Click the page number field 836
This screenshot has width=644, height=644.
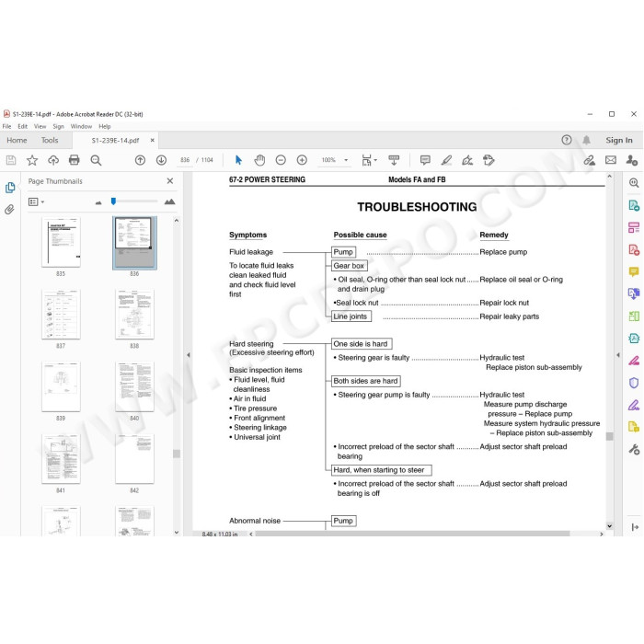185,160
